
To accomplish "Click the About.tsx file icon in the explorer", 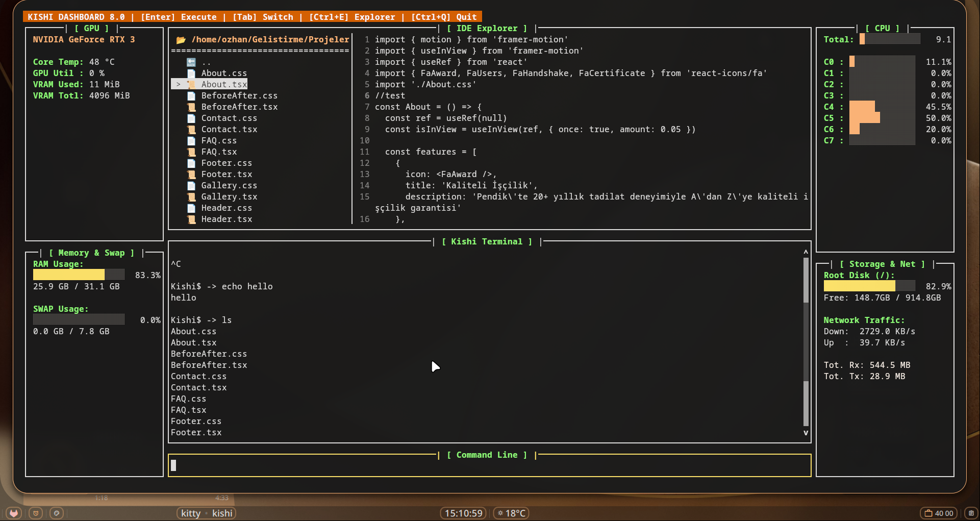I will coord(191,85).
